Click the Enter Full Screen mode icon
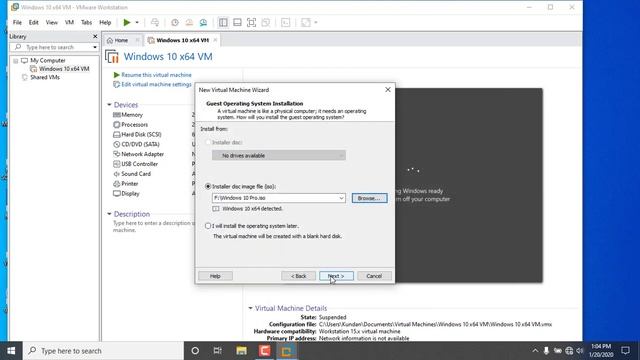This screenshot has width=640, height=360. (x=251, y=22)
